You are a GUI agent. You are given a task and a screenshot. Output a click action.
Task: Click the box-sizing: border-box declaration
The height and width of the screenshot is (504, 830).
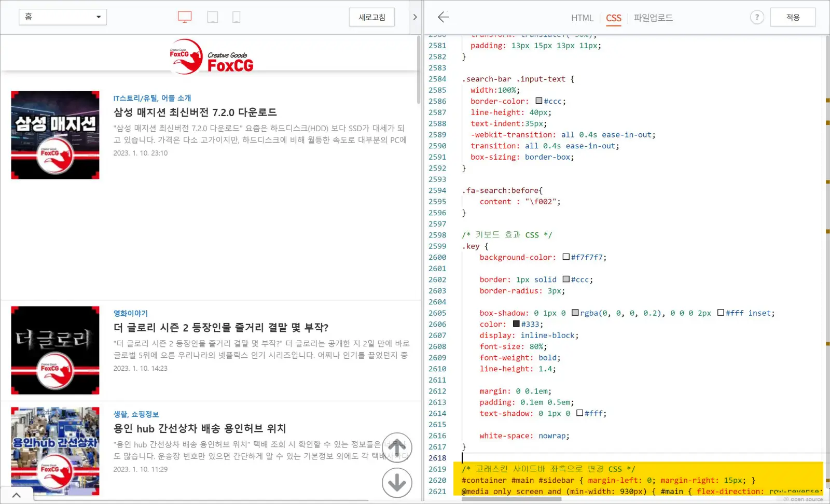[522, 157]
